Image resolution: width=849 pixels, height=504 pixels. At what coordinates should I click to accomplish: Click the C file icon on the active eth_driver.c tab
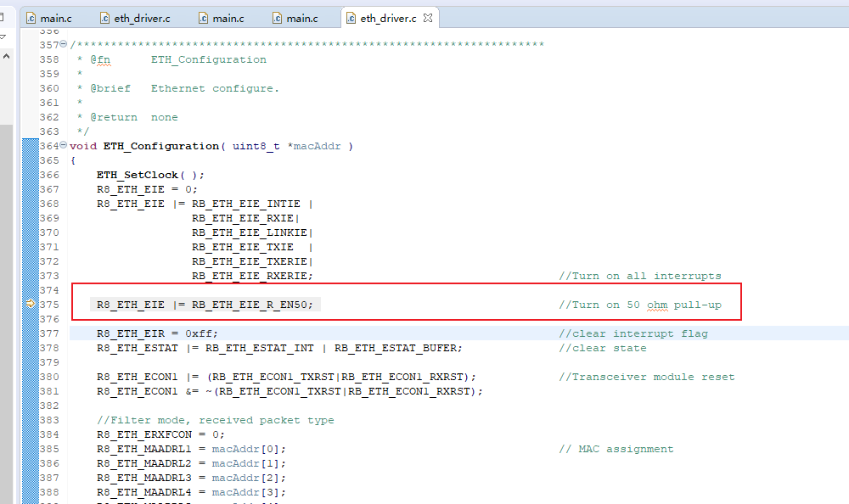point(351,18)
